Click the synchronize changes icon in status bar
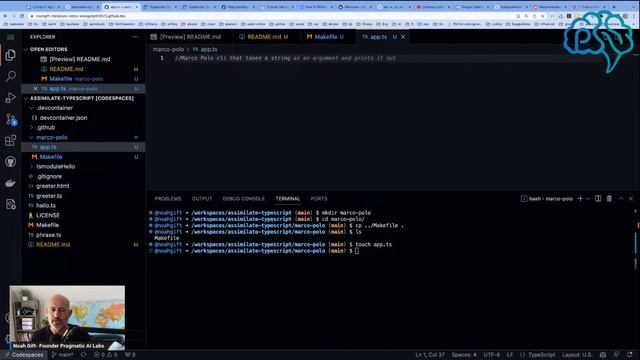This screenshot has width=640, height=360. tap(83, 355)
